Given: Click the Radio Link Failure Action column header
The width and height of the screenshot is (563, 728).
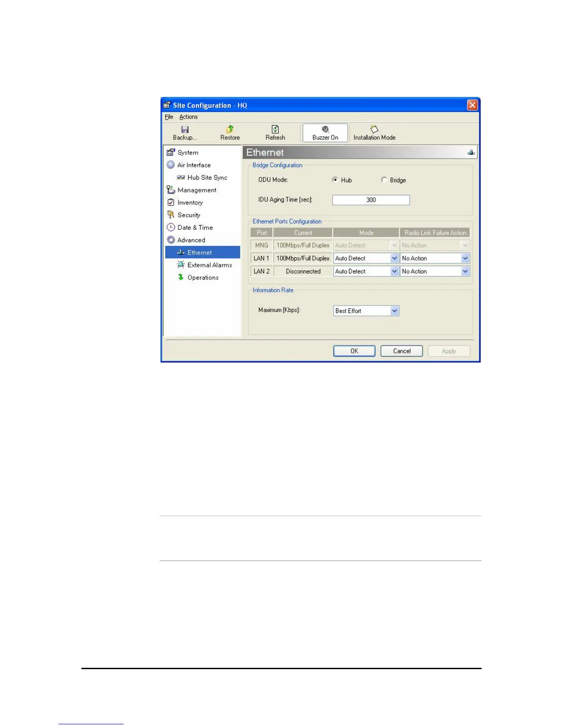Looking at the screenshot, I should [435, 233].
